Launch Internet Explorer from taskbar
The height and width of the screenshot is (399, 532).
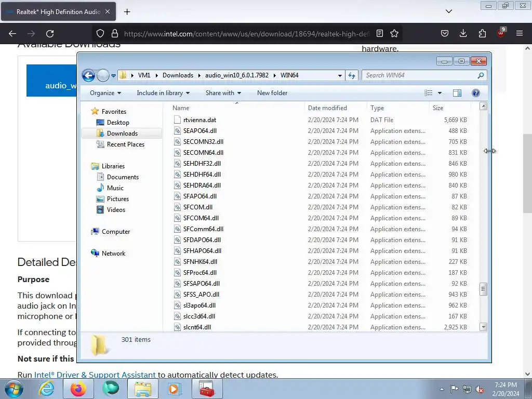coord(46,389)
